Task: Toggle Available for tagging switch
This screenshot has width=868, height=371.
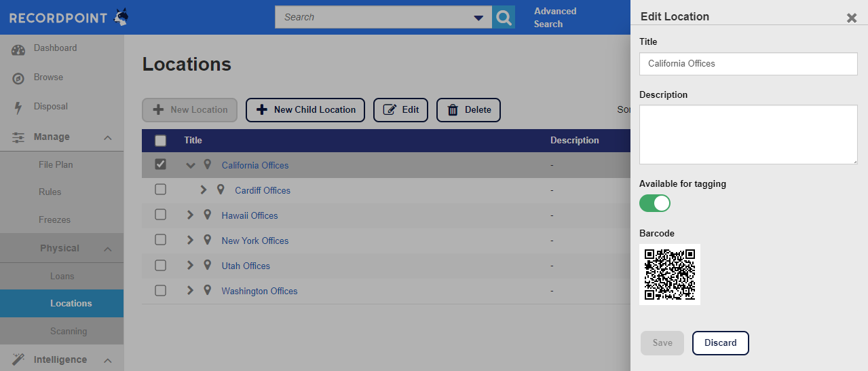Action: [x=654, y=203]
